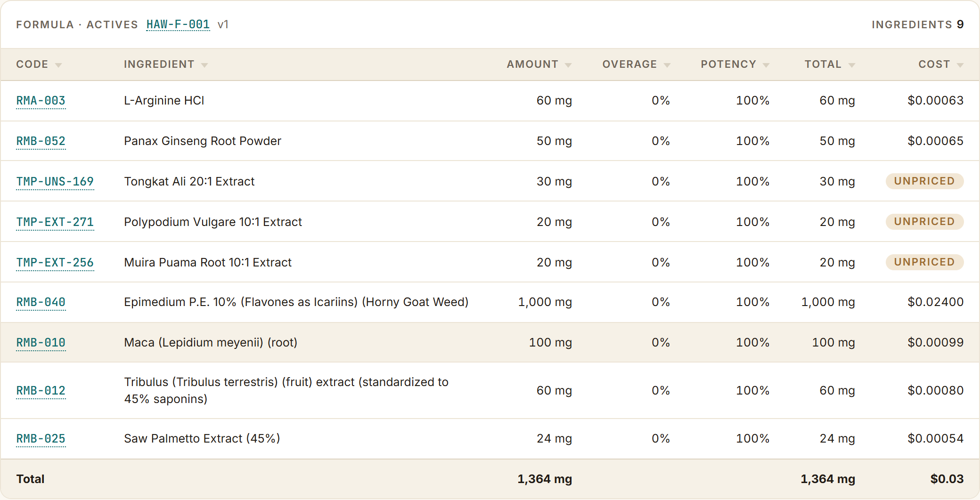Open the COST column sort dropdown

(960, 65)
